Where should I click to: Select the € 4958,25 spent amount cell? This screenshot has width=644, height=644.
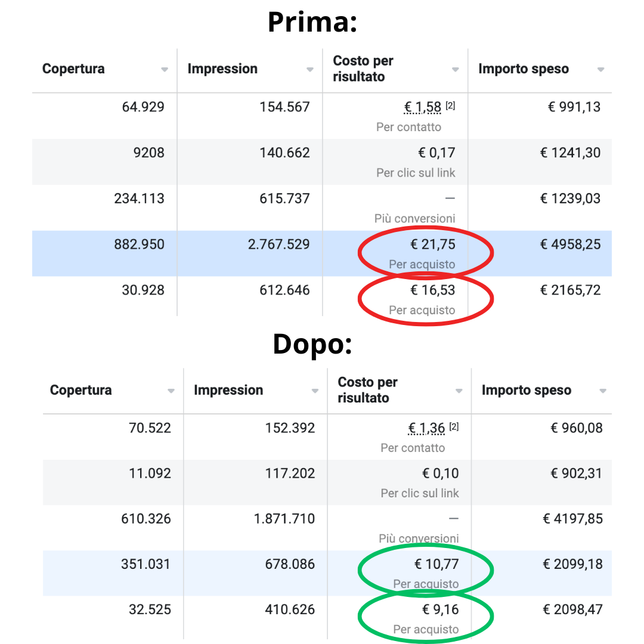(570, 244)
